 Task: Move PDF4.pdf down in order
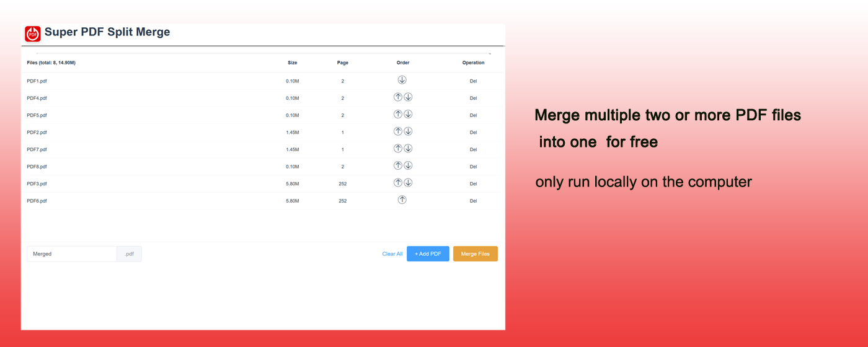tap(408, 97)
